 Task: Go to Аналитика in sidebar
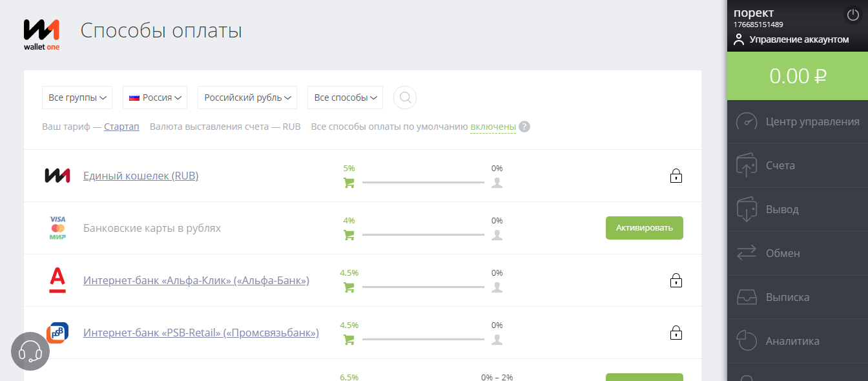[798, 341]
